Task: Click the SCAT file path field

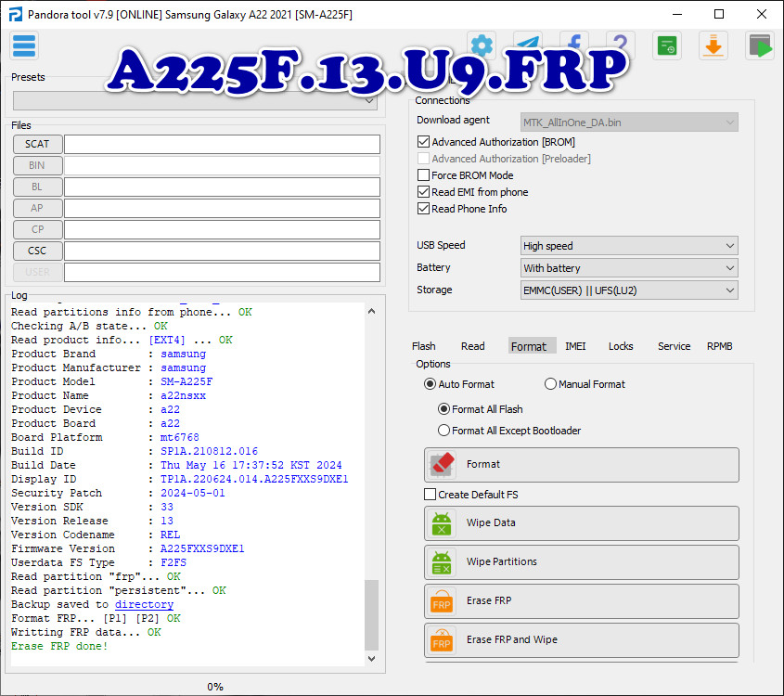Action: (222, 145)
